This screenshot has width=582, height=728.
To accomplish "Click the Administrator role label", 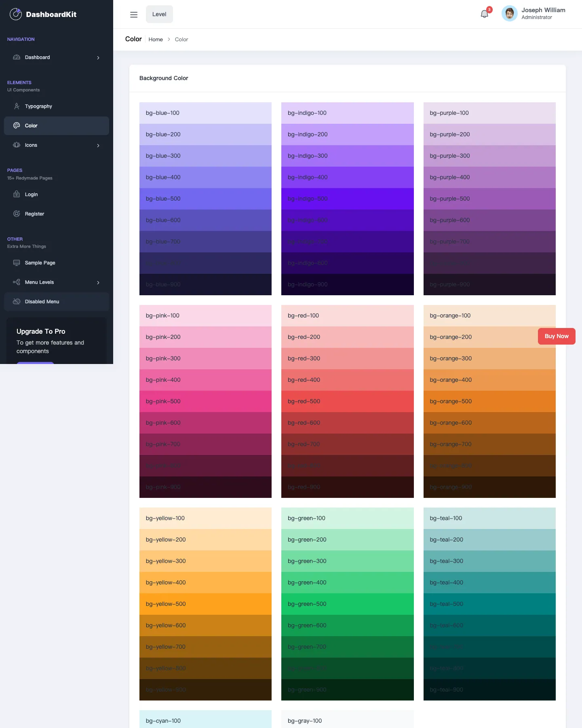I will (x=537, y=17).
